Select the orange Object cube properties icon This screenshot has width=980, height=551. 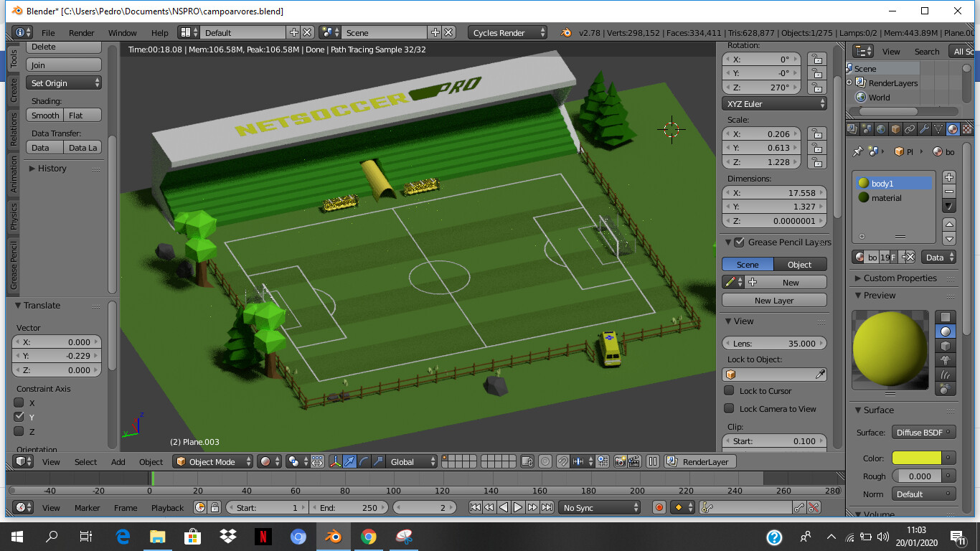(x=896, y=129)
